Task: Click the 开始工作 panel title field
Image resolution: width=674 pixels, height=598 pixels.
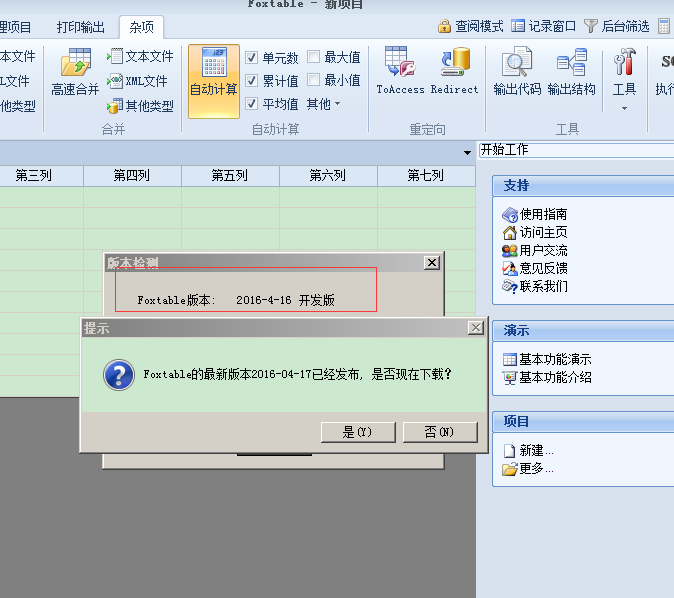Action: coord(576,150)
